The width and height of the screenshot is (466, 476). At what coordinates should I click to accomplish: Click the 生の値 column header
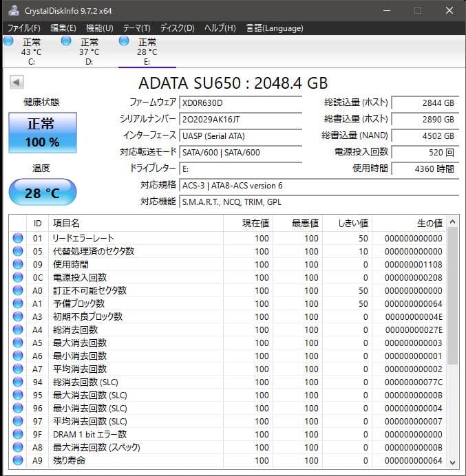409,223
